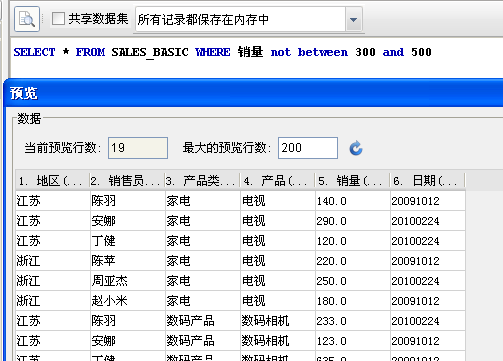The height and width of the screenshot is (361, 503).
Task: Click 安娜 in the 123.0 row
Action: tap(128, 341)
